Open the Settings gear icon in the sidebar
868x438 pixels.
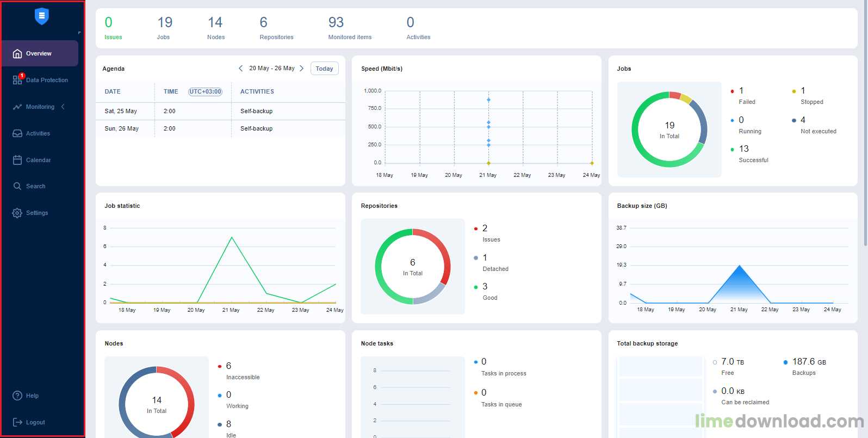click(x=17, y=213)
